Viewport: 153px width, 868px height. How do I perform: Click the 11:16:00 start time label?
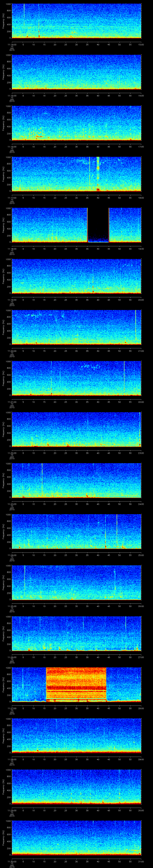point(12,147)
